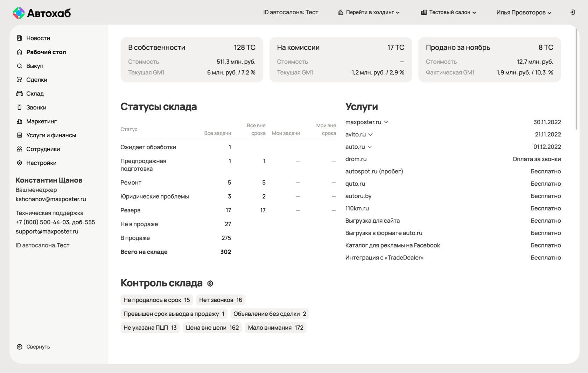
Task: Open the Перейти в холдинг menu
Action: tap(369, 12)
